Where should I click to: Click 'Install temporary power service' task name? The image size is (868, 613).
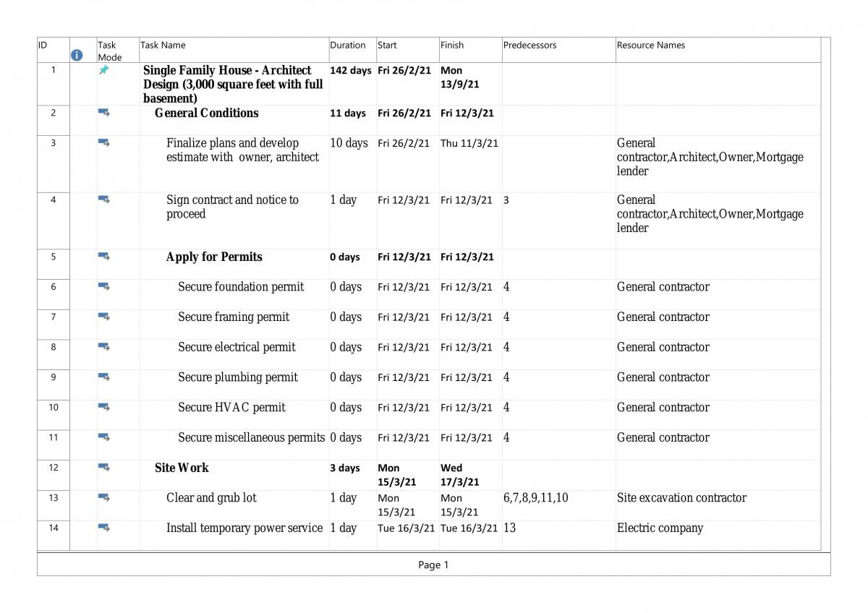coord(244,528)
